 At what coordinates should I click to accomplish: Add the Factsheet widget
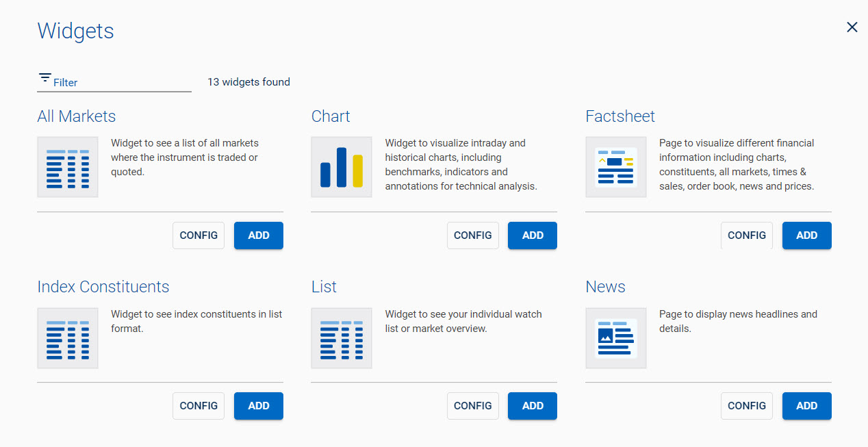pyautogui.click(x=806, y=235)
